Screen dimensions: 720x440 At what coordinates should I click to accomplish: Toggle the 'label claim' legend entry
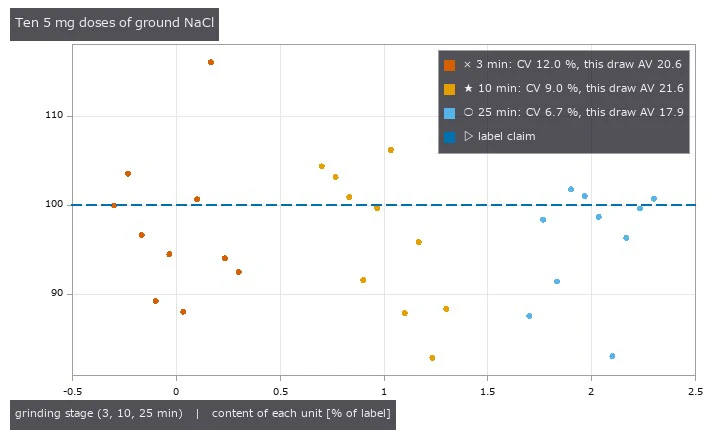(x=489, y=136)
